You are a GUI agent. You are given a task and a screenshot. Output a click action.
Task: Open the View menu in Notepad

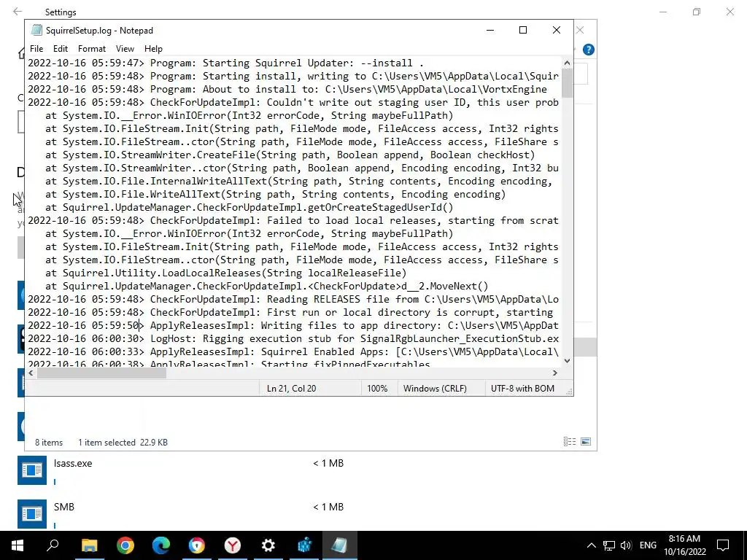[125, 49]
